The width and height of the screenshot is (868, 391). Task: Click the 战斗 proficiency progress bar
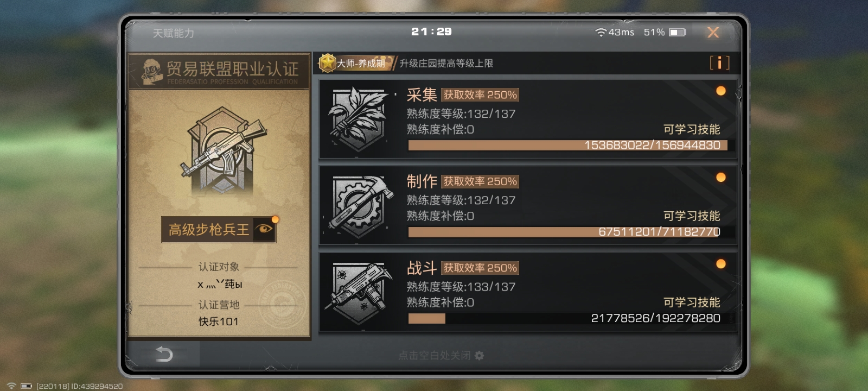coord(568,318)
